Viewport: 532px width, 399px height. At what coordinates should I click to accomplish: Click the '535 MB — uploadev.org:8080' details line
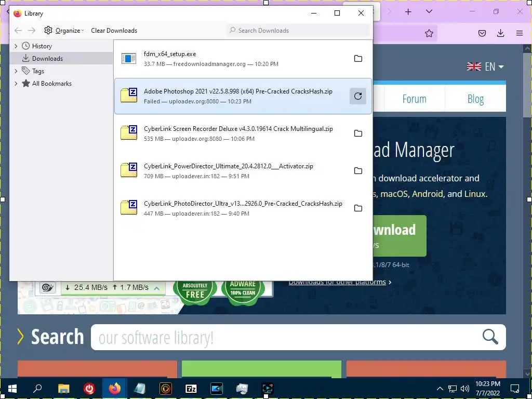[x=199, y=138]
